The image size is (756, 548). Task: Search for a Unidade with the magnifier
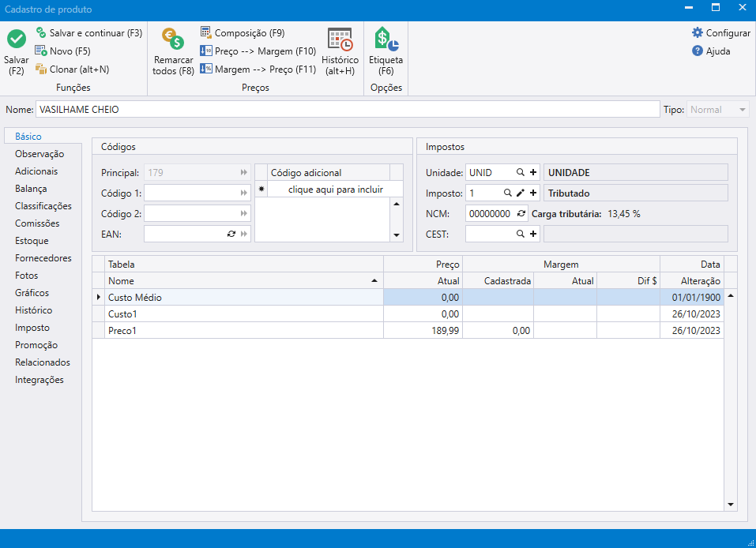[521, 172]
